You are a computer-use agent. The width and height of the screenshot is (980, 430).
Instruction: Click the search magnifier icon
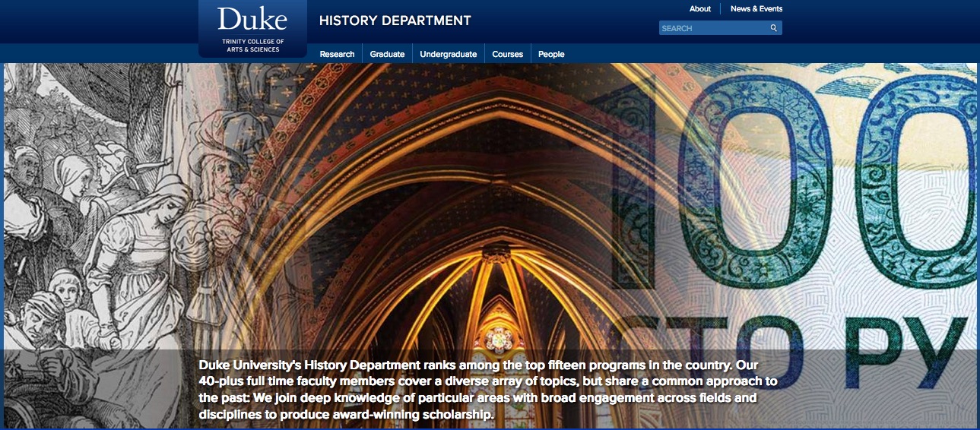point(773,28)
